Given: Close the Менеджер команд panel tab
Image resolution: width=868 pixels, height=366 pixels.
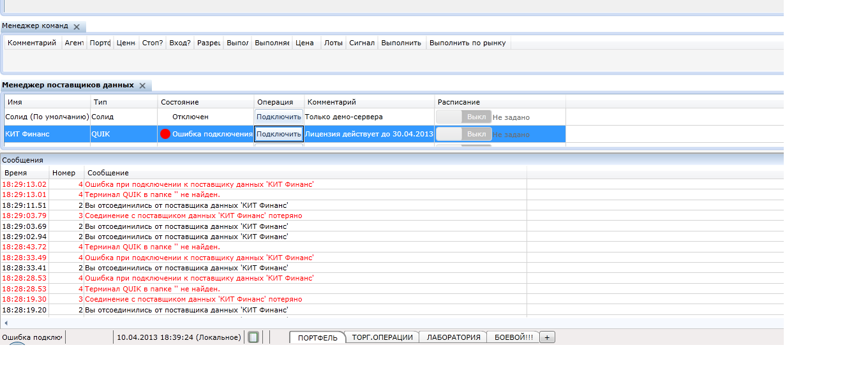Looking at the screenshot, I should (77, 27).
